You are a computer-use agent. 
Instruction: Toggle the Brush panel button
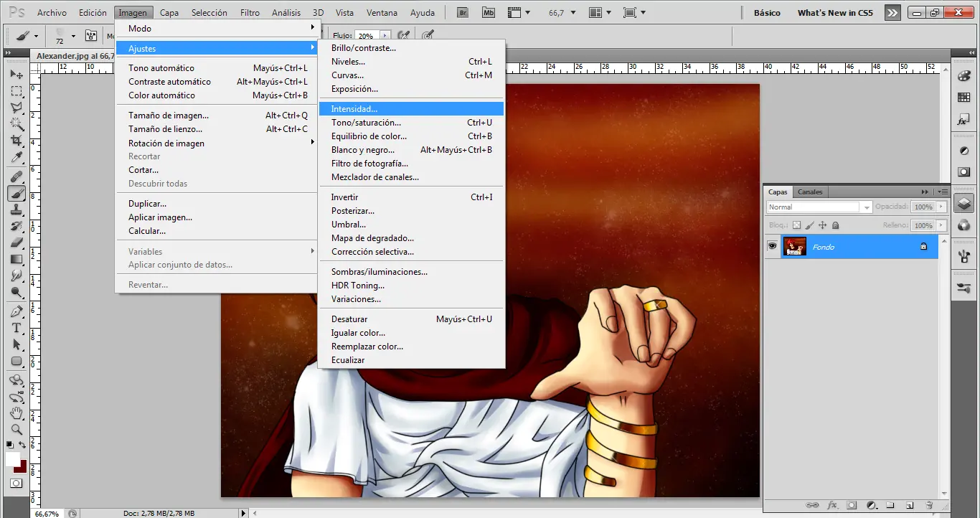pos(91,35)
